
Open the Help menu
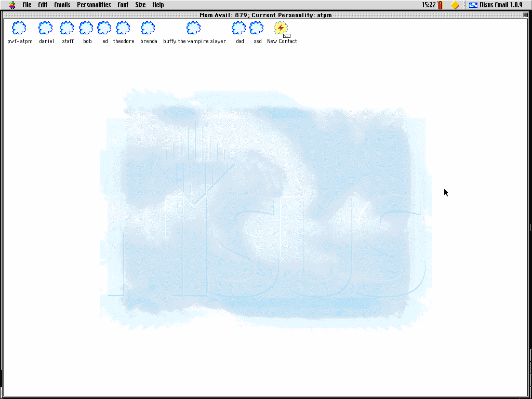[x=158, y=5]
